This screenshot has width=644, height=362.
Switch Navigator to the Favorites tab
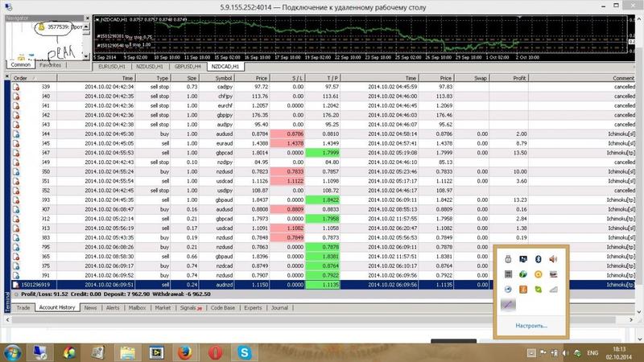pos(50,65)
